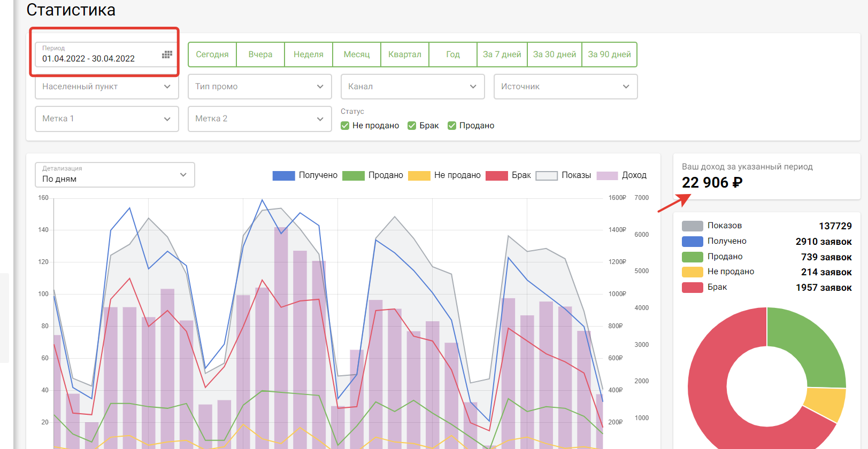Open the Канал dropdown list

(x=412, y=87)
